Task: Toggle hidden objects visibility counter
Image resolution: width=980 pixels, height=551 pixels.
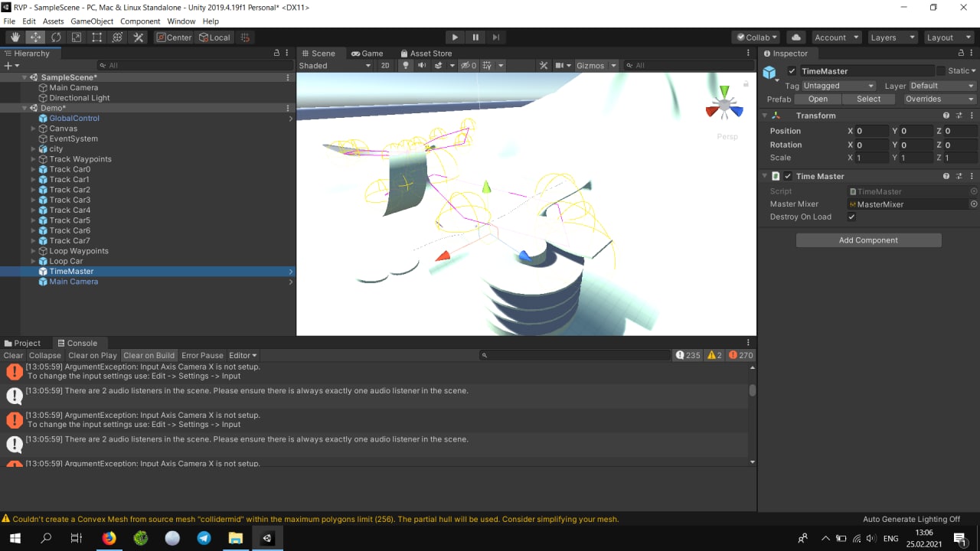Action: coord(469,66)
